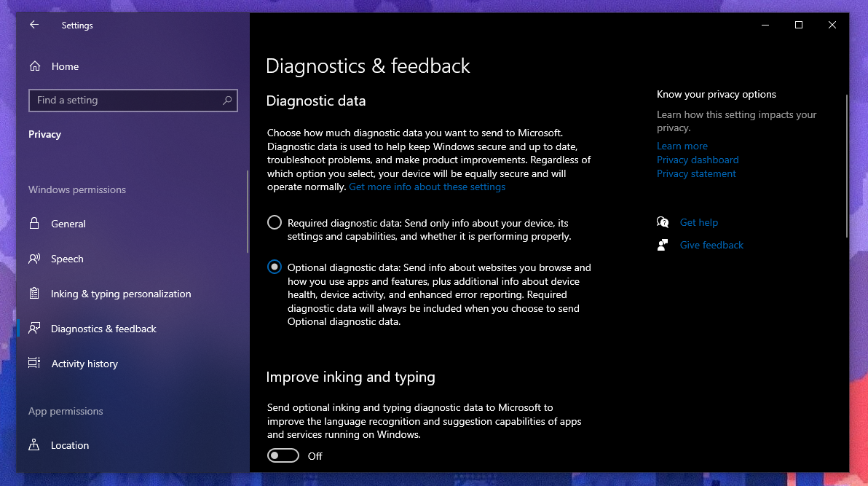Image resolution: width=868 pixels, height=486 pixels.
Task: Click the Speech person icon
Action: tap(34, 259)
